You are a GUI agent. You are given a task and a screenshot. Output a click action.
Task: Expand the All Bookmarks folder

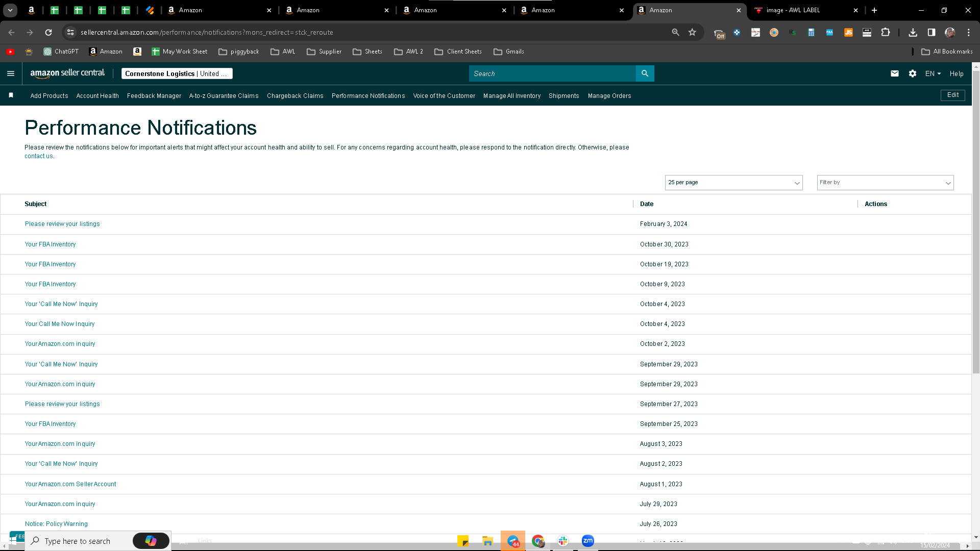point(947,52)
